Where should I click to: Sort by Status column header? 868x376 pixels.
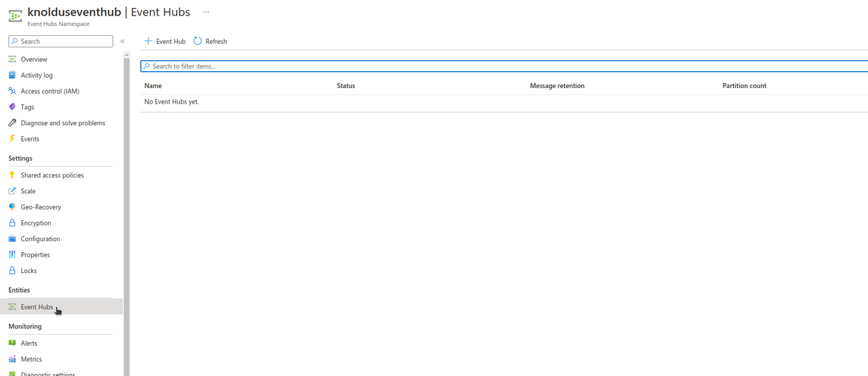(346, 86)
